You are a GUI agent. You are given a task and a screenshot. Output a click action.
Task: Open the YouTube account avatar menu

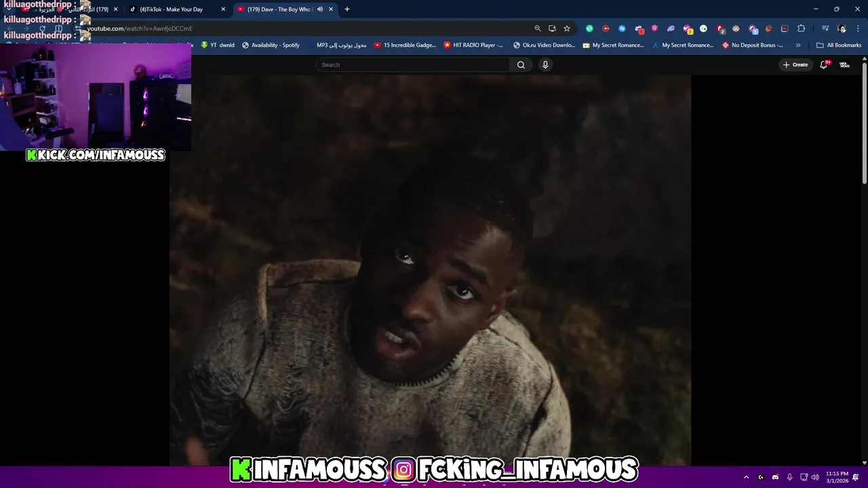[x=844, y=64]
